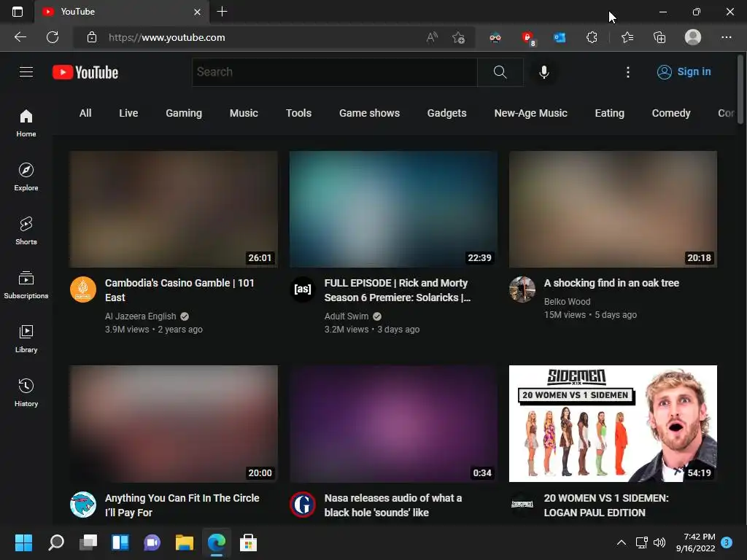This screenshot has width=747, height=560.
Task: Click the page vertical scrollbar
Action: pyautogui.click(x=740, y=90)
